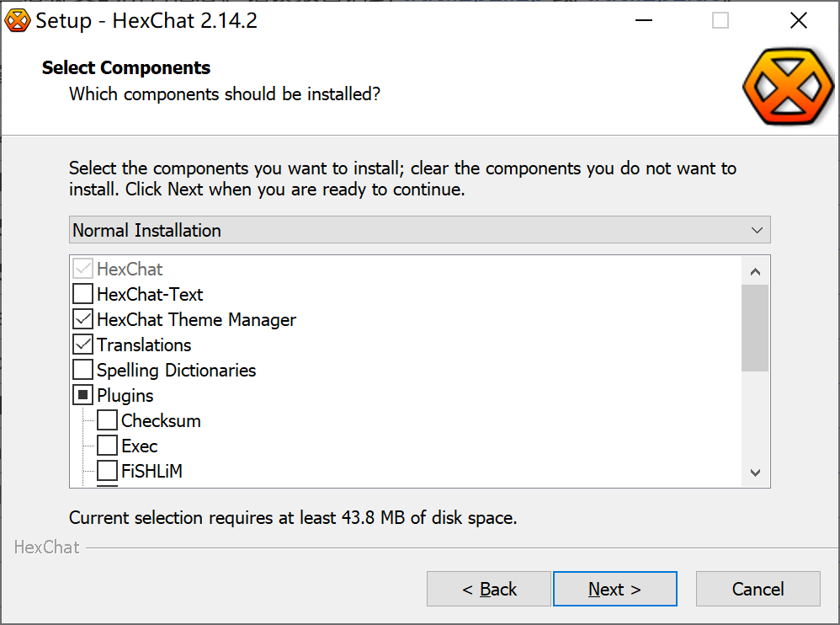Click the HexChat icon in title bar
This screenshot has width=840, height=625.
[x=18, y=21]
